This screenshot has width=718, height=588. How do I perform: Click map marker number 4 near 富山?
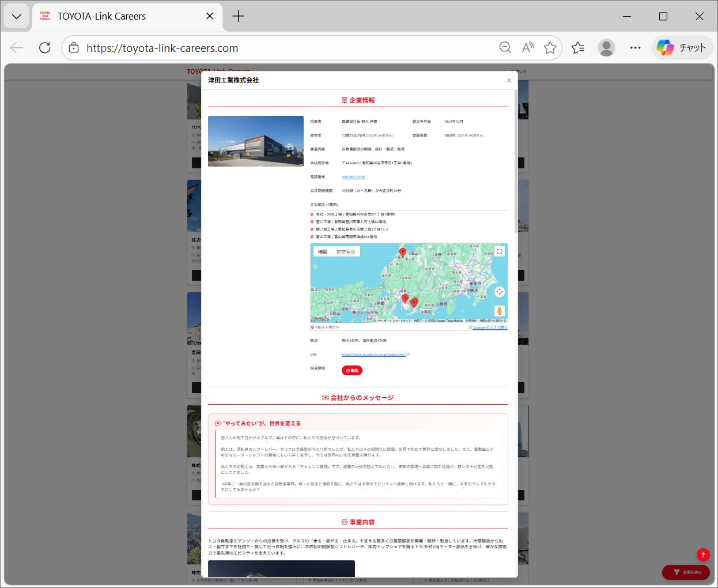pyautogui.click(x=403, y=252)
